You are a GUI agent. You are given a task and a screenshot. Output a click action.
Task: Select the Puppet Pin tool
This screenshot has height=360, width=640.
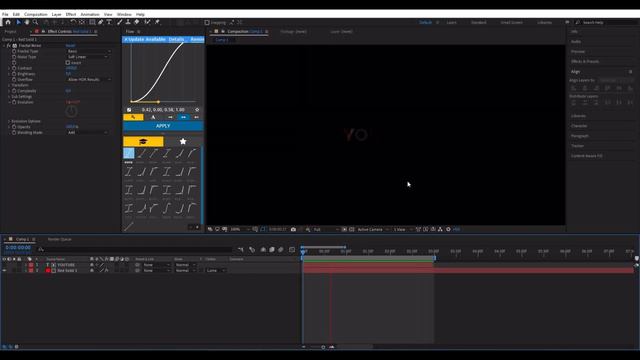157,22
